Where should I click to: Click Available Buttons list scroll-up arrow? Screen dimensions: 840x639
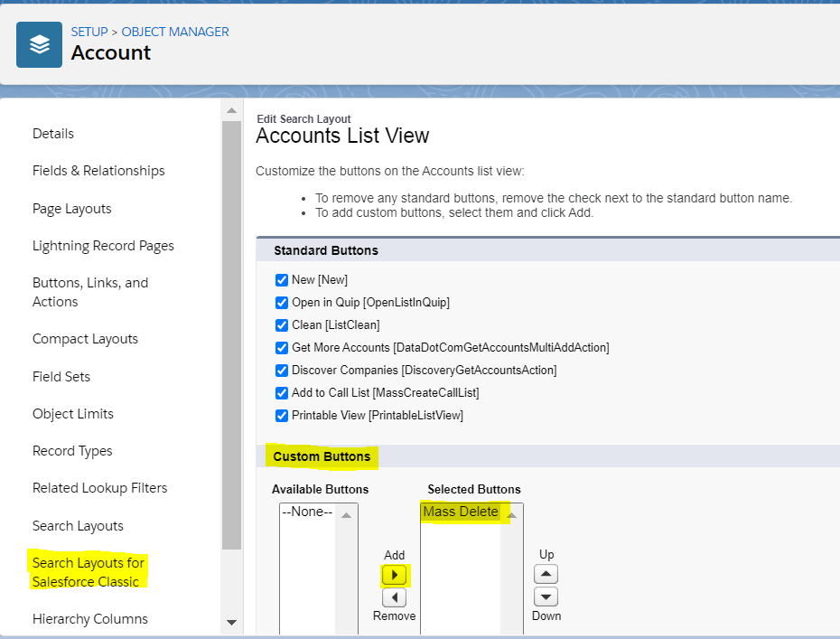[x=347, y=515]
